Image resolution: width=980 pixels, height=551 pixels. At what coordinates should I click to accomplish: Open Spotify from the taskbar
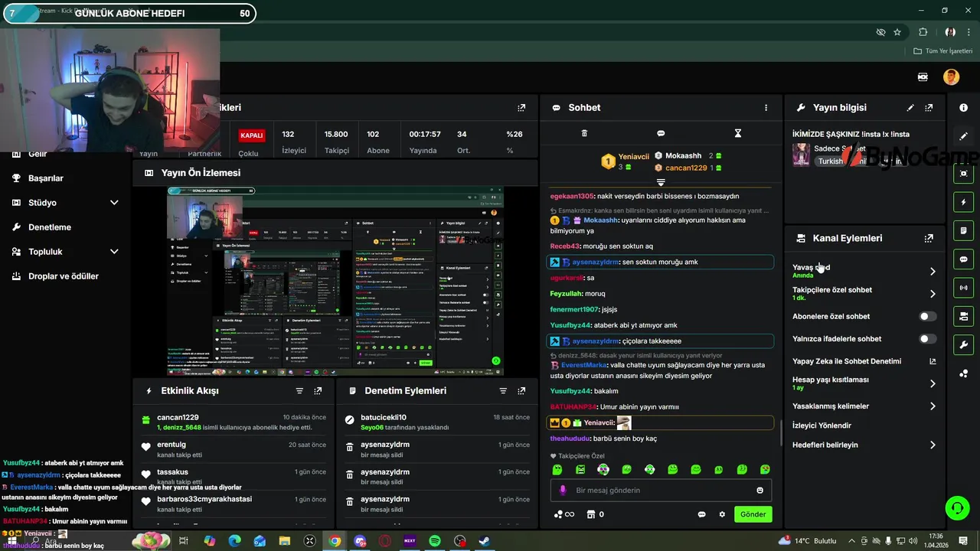pyautogui.click(x=434, y=541)
